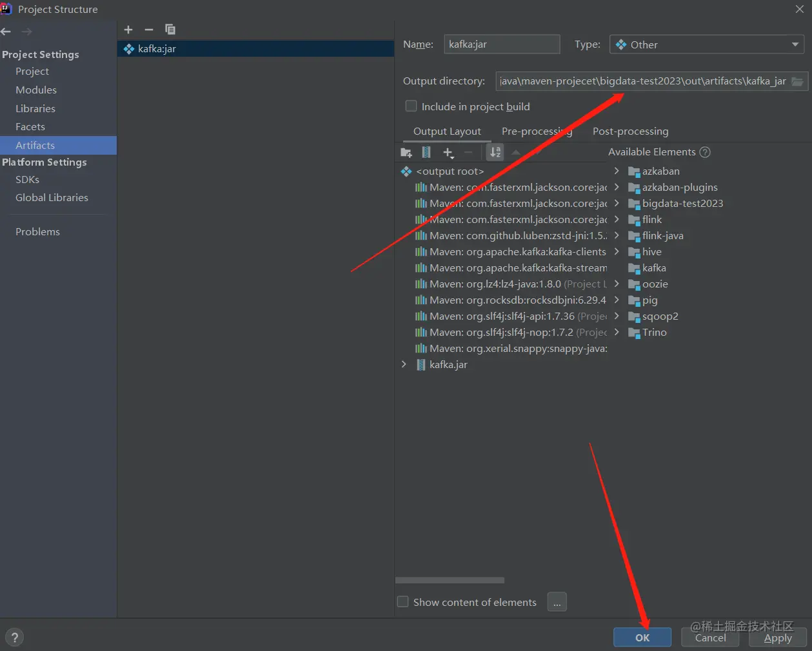Click the kafka.jar archive icon
The height and width of the screenshot is (651, 812).
click(421, 365)
